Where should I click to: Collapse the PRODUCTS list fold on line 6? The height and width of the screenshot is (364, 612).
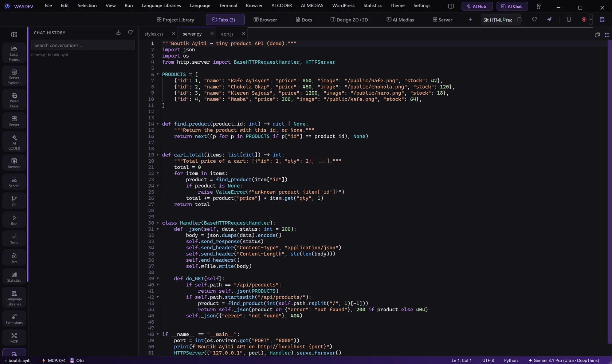[158, 74]
